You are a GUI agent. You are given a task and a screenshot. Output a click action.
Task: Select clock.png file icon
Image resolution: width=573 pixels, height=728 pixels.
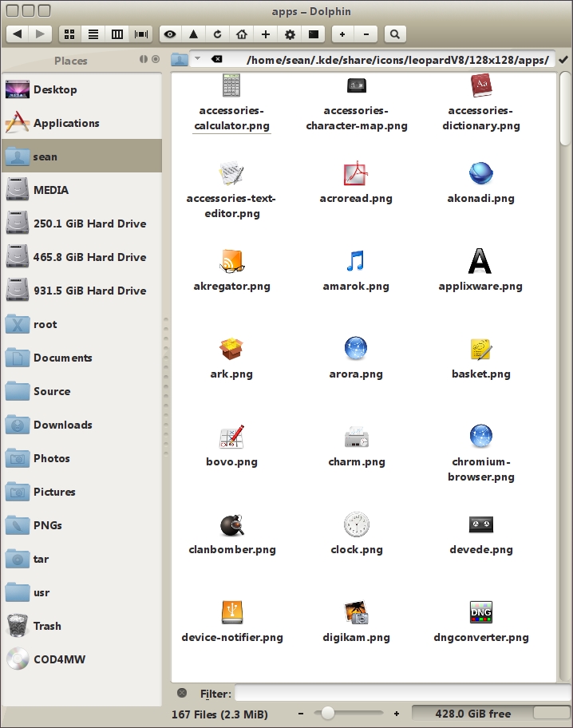356,524
